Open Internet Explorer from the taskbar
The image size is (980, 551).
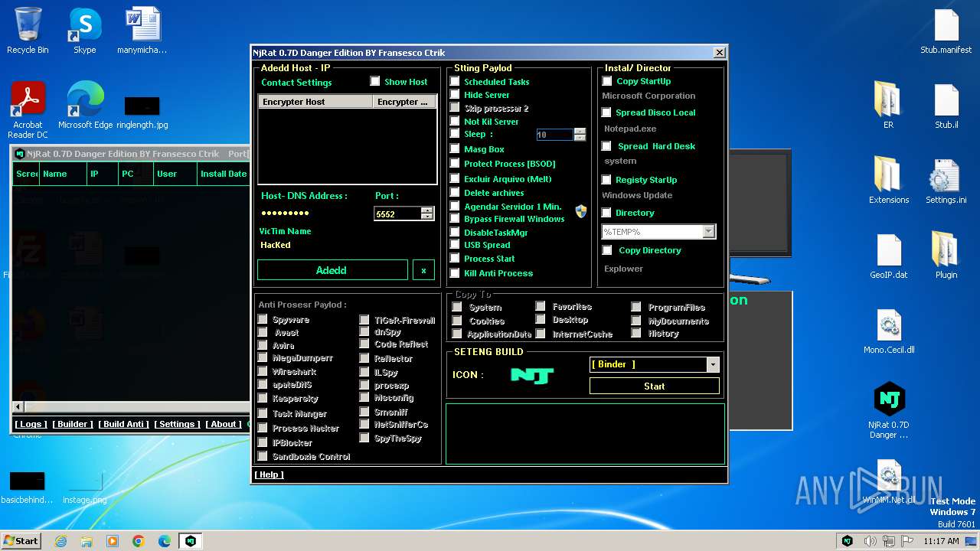pos(60,541)
